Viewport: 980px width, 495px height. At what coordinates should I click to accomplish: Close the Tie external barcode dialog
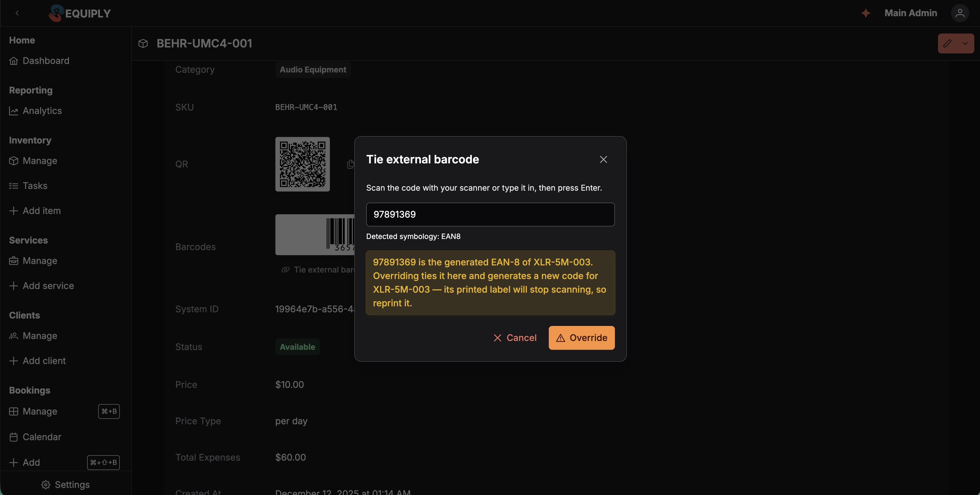603,159
